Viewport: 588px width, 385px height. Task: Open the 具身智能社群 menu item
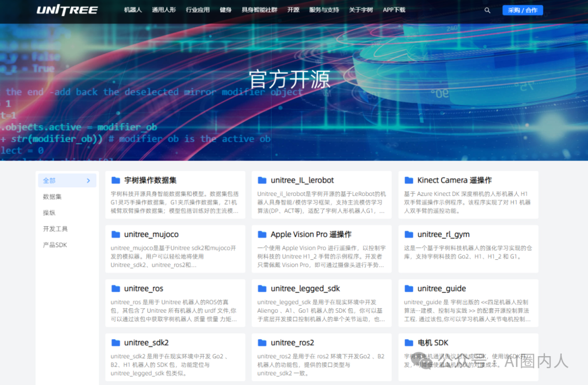259,10
